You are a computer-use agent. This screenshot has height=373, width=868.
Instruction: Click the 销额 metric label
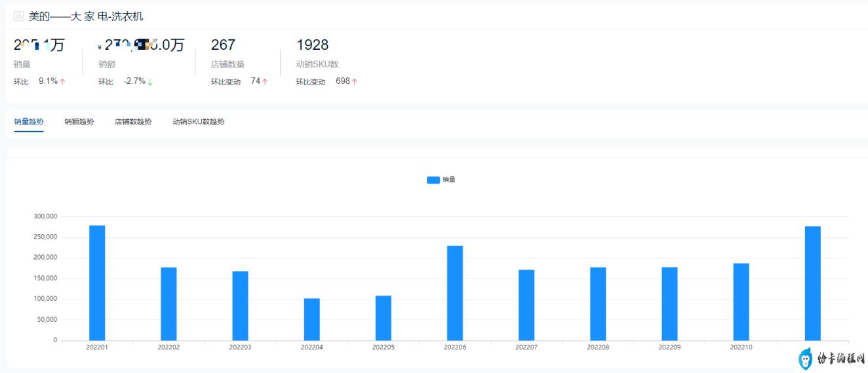(107, 64)
